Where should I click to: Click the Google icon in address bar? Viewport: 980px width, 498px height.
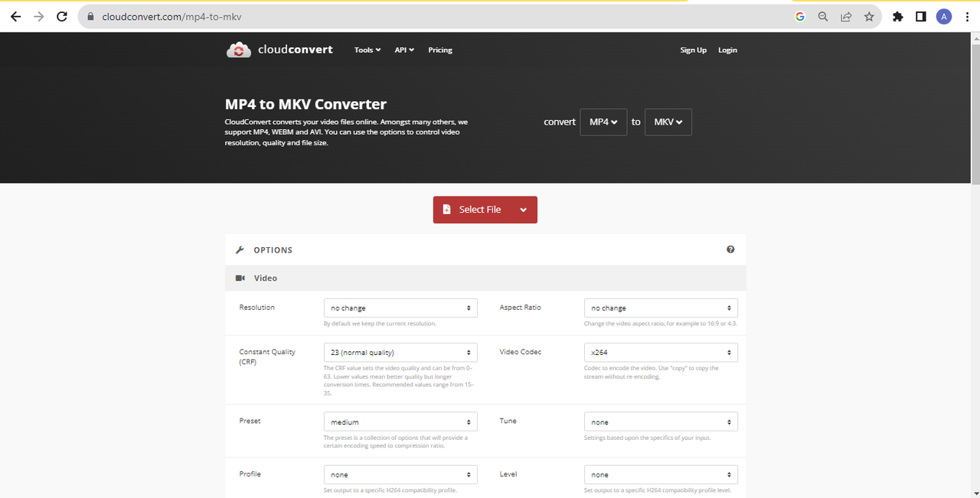(800, 16)
